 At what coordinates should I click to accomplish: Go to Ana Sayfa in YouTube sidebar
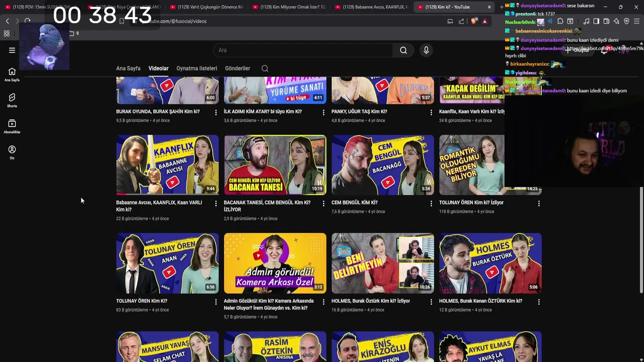[12, 74]
